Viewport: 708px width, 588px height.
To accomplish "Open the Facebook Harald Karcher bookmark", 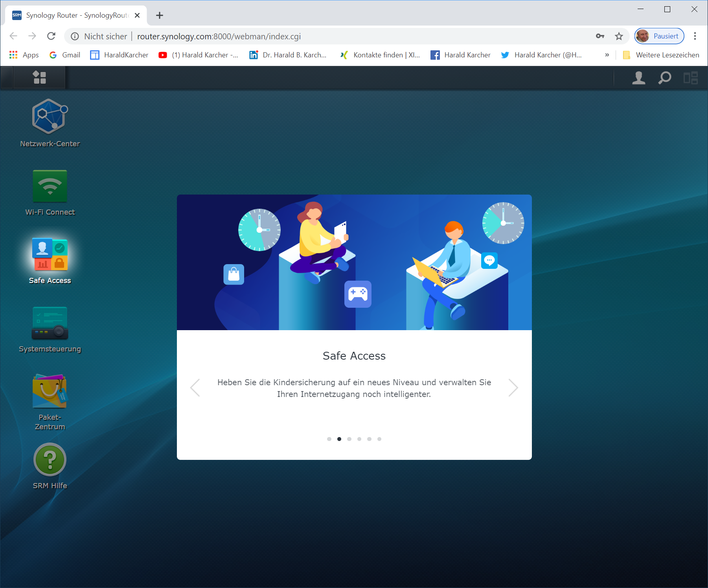I will pos(460,55).
